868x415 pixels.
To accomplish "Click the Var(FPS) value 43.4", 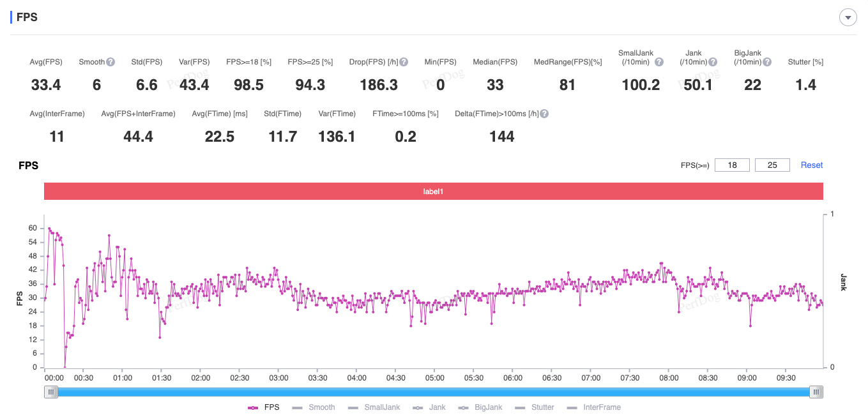I will [194, 85].
